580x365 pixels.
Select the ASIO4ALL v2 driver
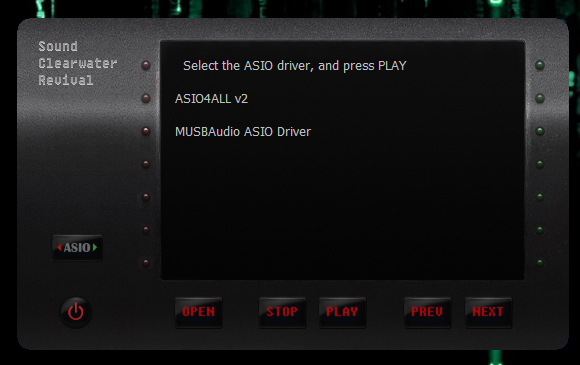coord(211,99)
